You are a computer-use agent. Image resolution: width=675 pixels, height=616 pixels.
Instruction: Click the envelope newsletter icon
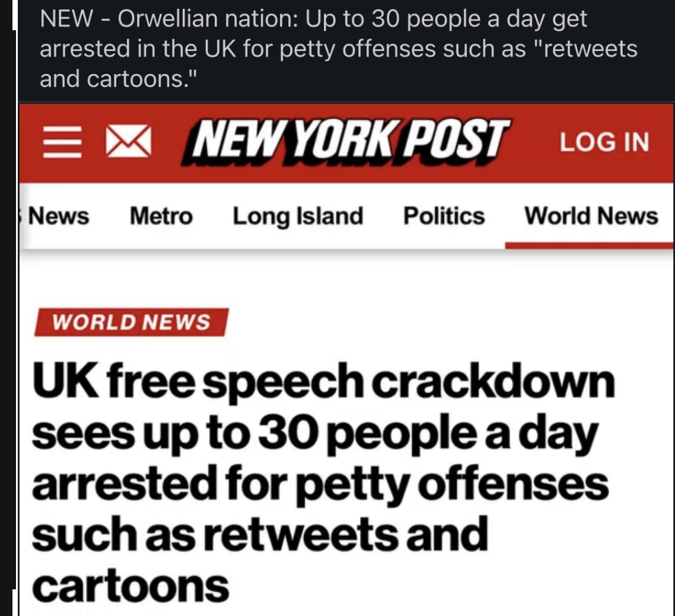click(126, 143)
